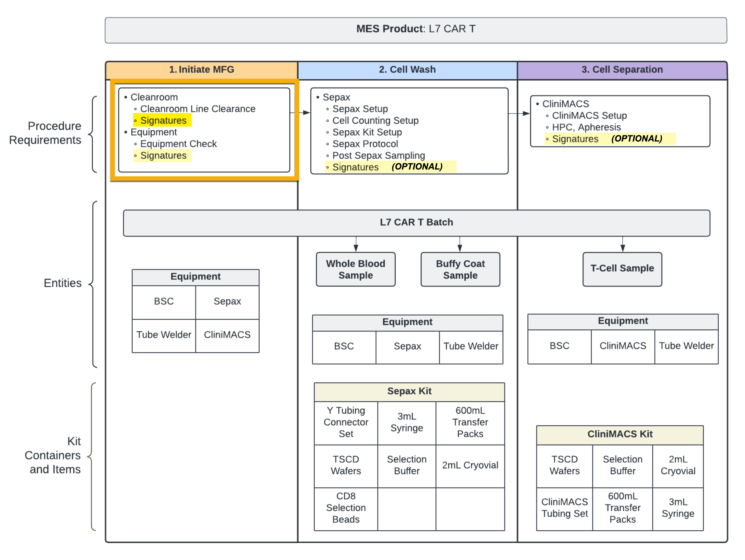Screen dimensions: 745x560
Task: Click the HPC, Apheresis item
Action: [586, 127]
